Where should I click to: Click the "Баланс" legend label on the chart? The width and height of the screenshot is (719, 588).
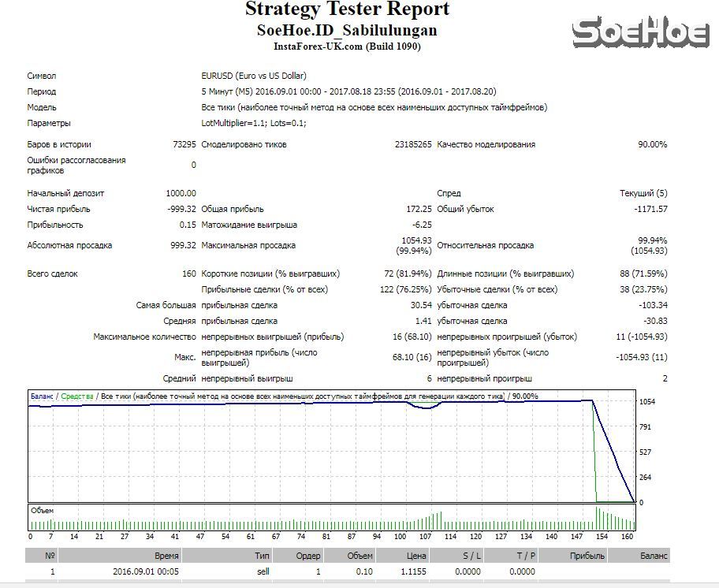click(43, 396)
